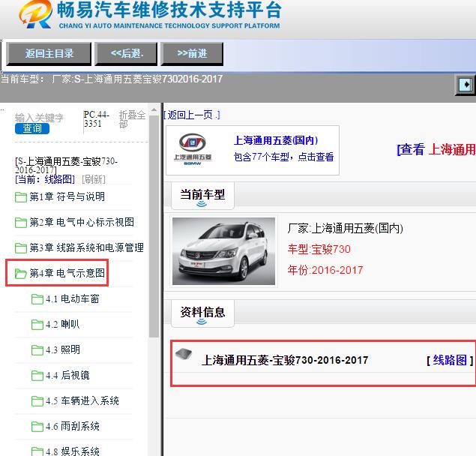Open 4.4 后视镜 section
Viewport: 476px width, 456px height.
point(67,376)
